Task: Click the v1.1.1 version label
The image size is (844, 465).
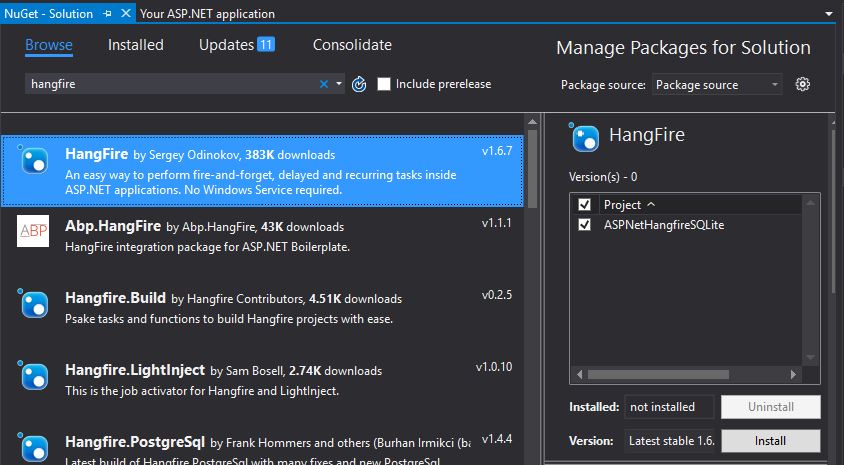Action: [x=497, y=223]
